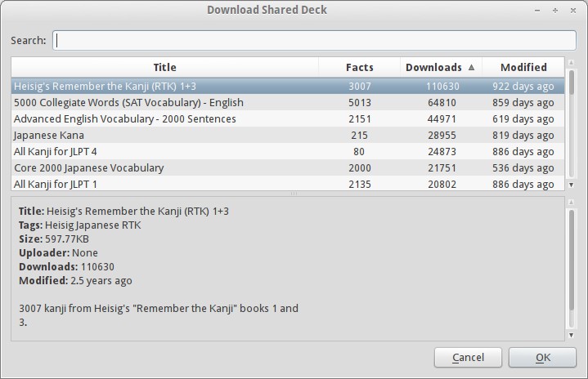The height and width of the screenshot is (379, 588).
Task: Click facts value 5013
Action: click(x=360, y=103)
